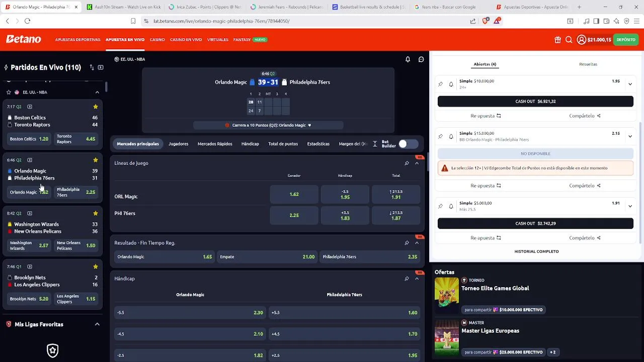The width and height of the screenshot is (644, 362).
Task: Open the Estadísticas tab
Action: 318,144
